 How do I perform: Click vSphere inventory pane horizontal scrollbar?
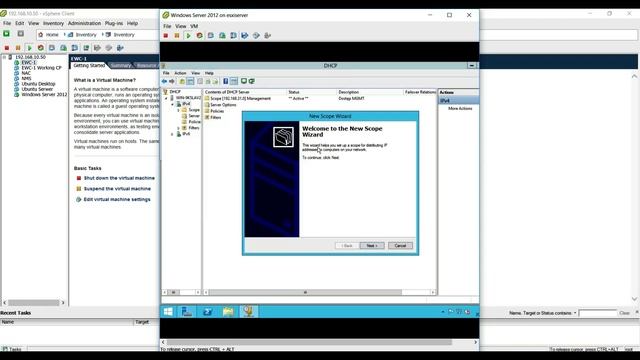pyautogui.click(x=34, y=303)
